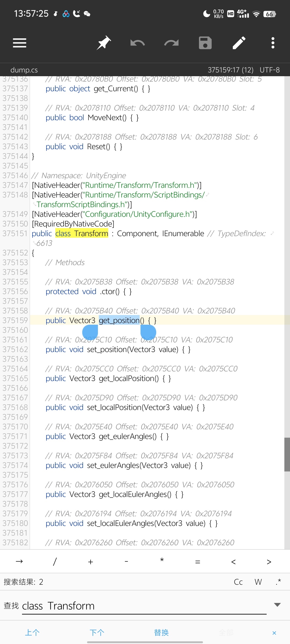This screenshot has width=290, height=644.
Task: Save the dump.cs file
Action: point(205,43)
